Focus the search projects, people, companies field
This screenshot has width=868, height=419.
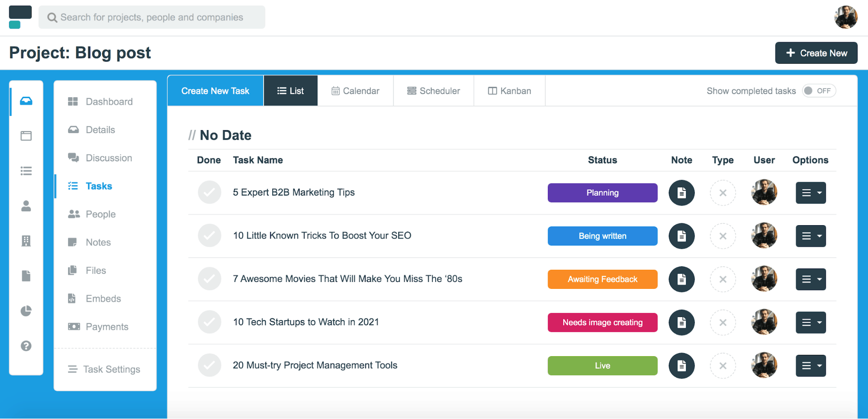coord(152,17)
